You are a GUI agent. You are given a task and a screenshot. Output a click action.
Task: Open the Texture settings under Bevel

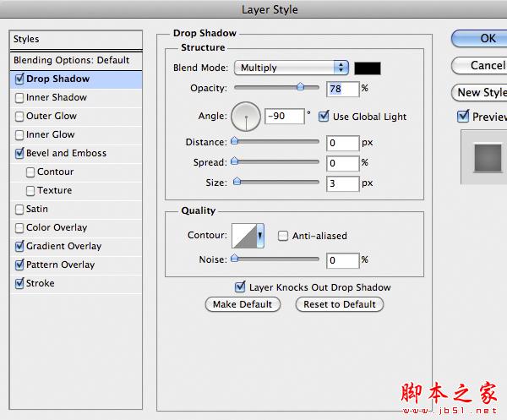pyautogui.click(x=76, y=191)
